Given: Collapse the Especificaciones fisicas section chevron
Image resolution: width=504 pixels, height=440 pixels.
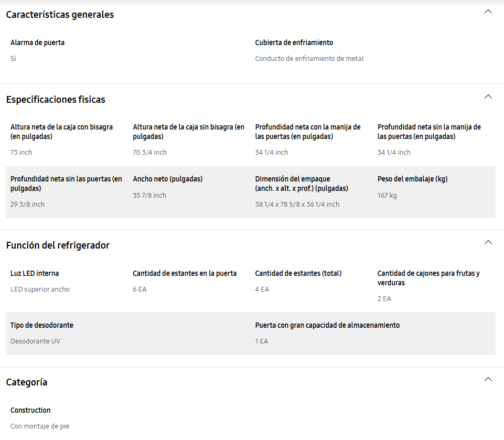Looking at the screenshot, I should coord(488,96).
